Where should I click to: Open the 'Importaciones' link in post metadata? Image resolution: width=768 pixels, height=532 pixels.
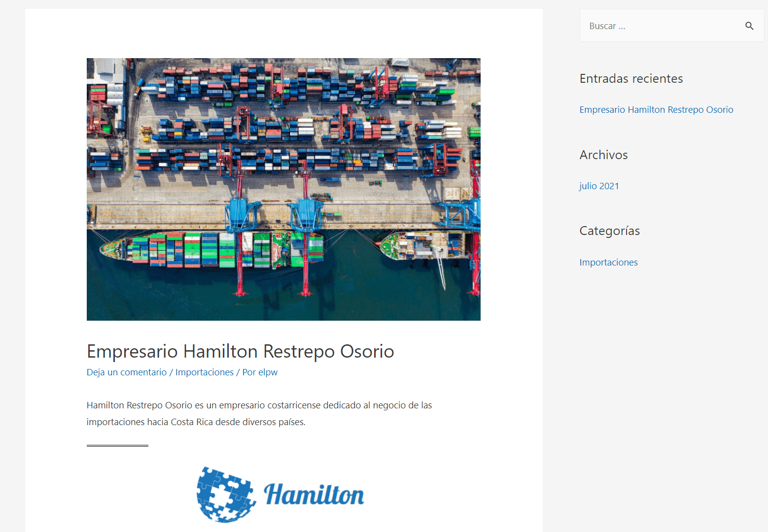(204, 372)
